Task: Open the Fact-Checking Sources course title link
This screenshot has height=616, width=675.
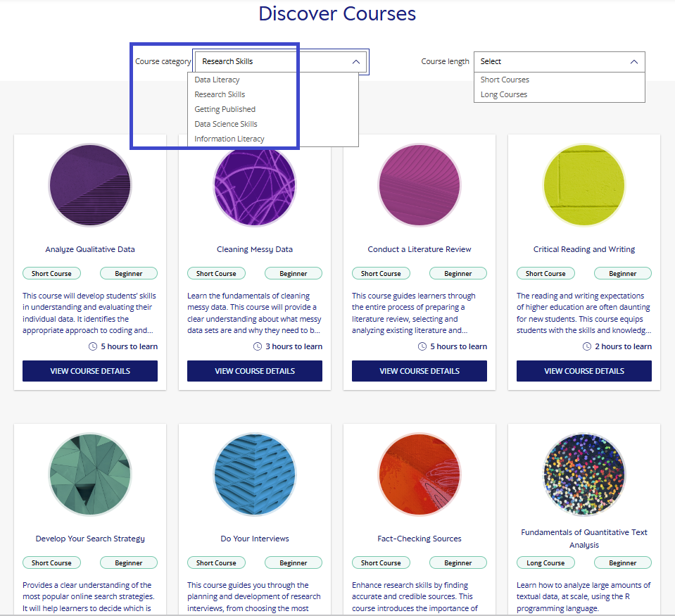Action: point(419,539)
